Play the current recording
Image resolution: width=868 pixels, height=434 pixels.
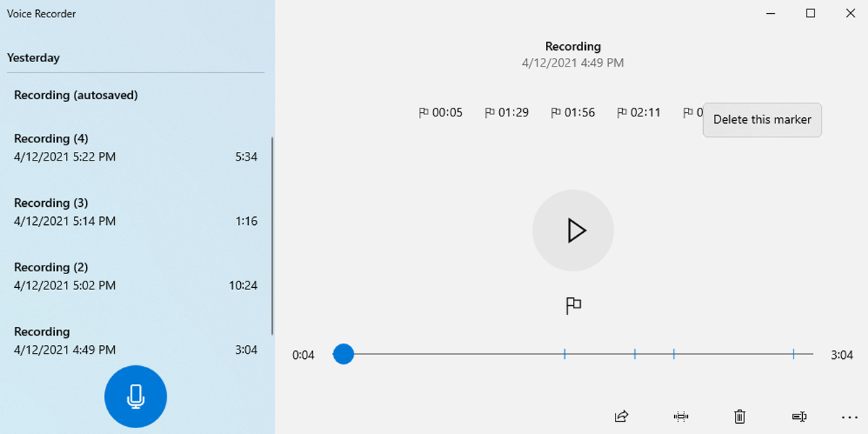click(573, 230)
